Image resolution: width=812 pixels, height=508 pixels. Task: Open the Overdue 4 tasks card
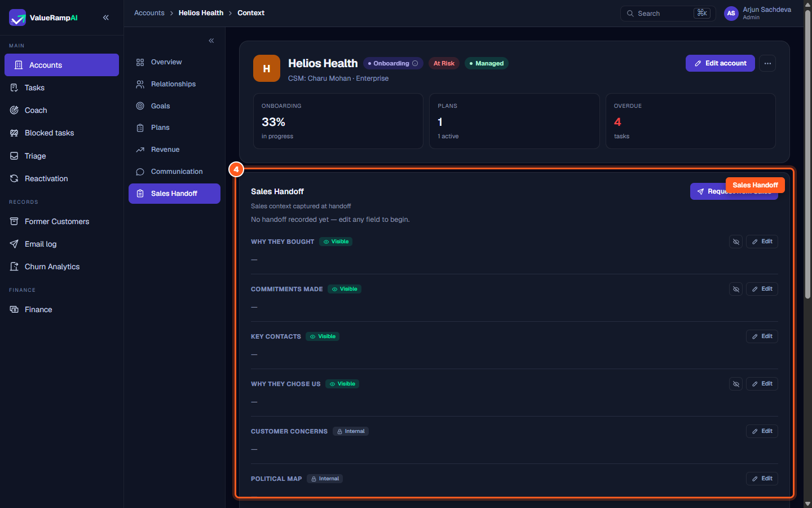[x=691, y=121]
